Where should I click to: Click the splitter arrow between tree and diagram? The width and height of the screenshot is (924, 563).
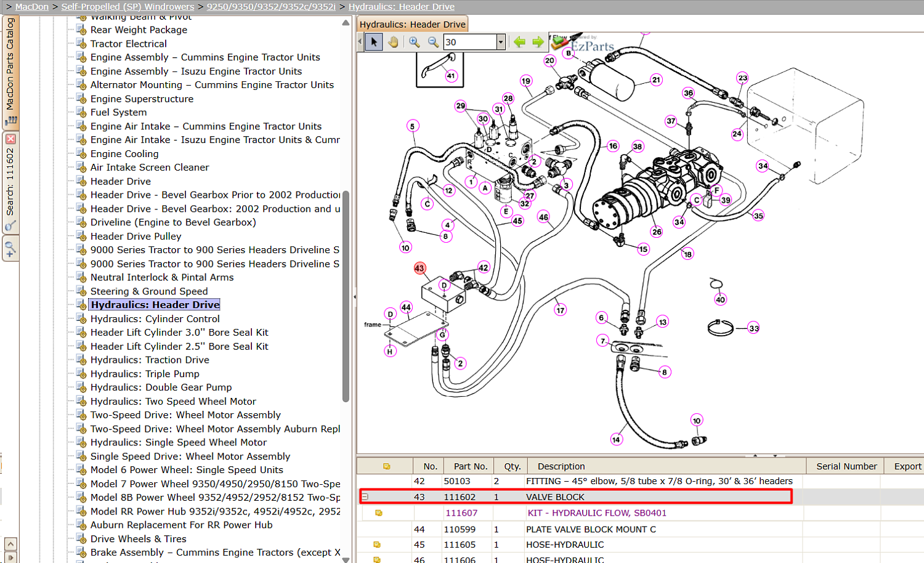pos(354,297)
